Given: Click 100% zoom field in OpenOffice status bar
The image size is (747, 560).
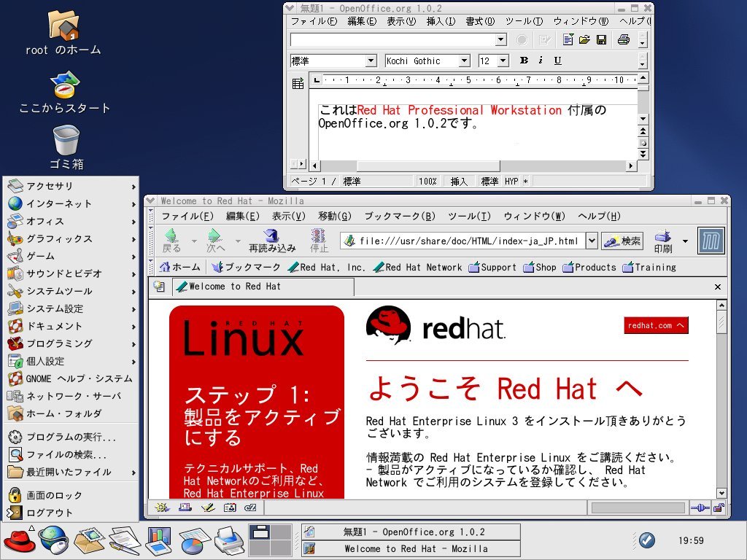Looking at the screenshot, I should click(x=427, y=181).
